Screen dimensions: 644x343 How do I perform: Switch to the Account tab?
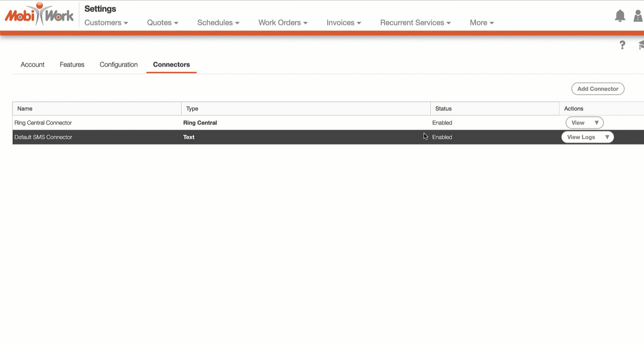click(x=33, y=65)
